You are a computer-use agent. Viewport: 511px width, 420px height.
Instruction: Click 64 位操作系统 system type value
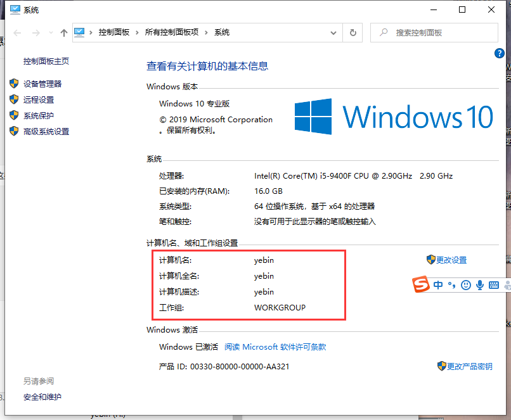(x=314, y=207)
